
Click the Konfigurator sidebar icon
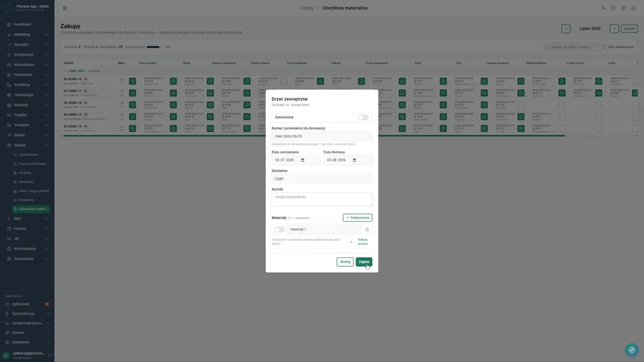(9, 55)
